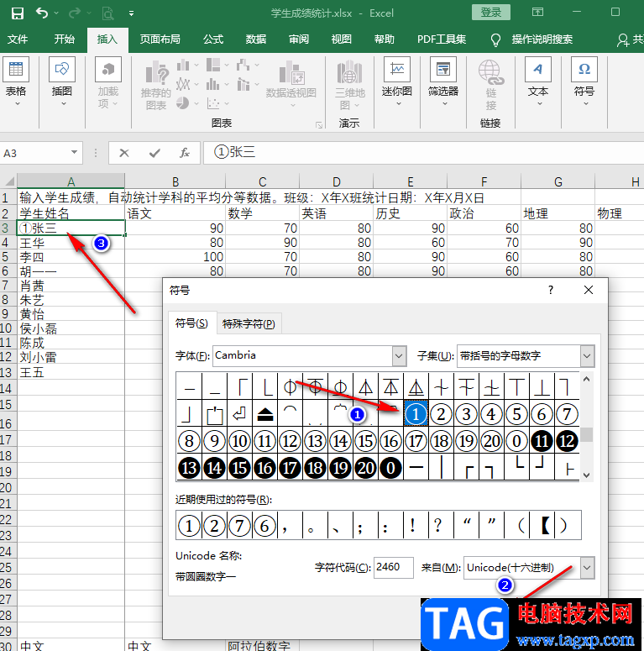Expand the Charts group dialog launcher
The height and width of the screenshot is (651, 644).
point(319,124)
